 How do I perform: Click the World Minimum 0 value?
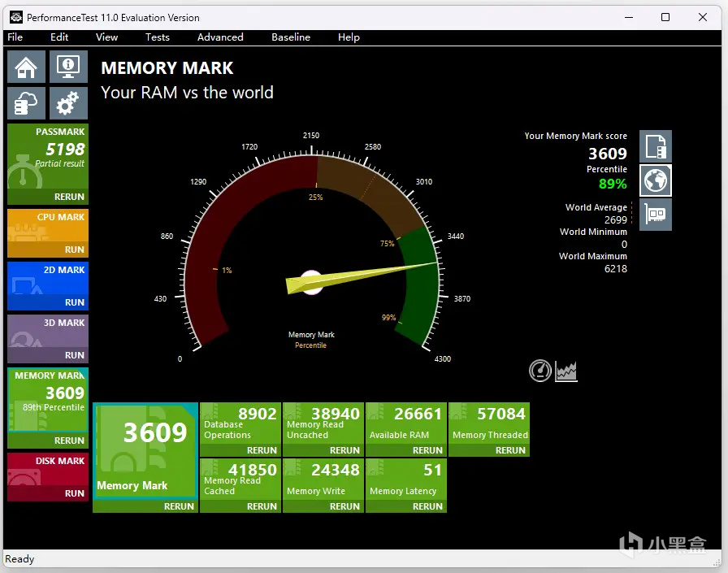point(624,245)
